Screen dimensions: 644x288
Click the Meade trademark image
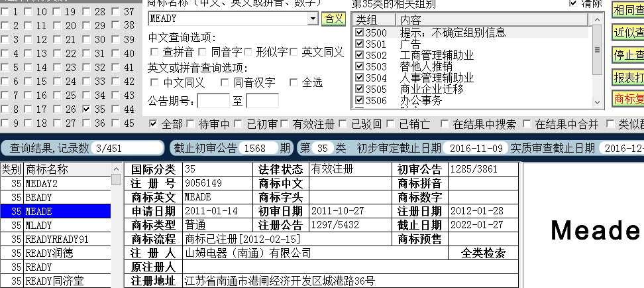pos(595,230)
